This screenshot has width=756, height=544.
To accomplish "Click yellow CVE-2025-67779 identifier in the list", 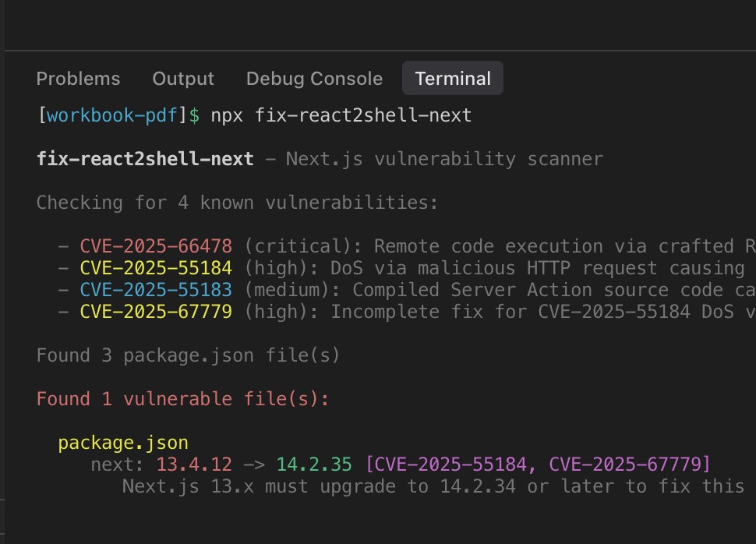I will click(x=156, y=312).
